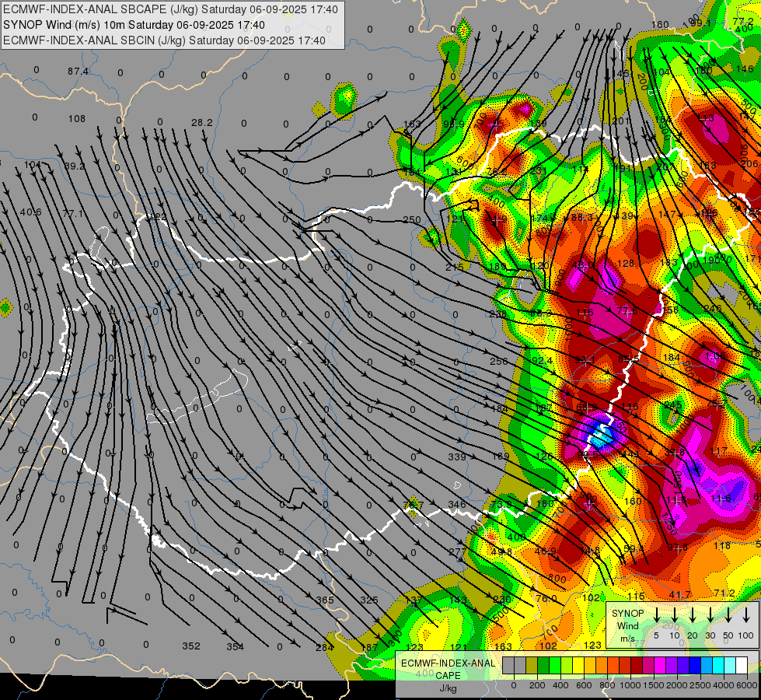Click the 346 value on the map

point(457,504)
